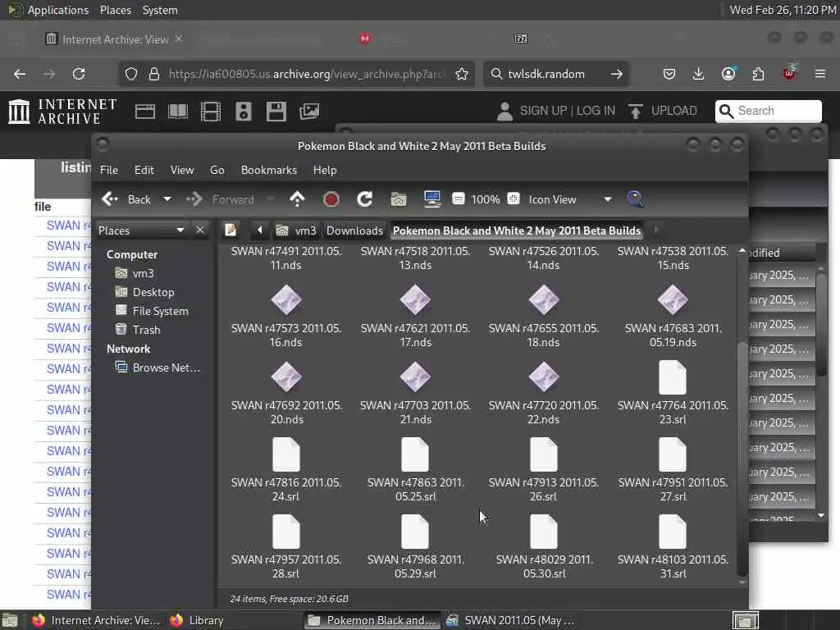Click Firefox back arrow
The width and height of the screenshot is (840, 630).
point(20,74)
